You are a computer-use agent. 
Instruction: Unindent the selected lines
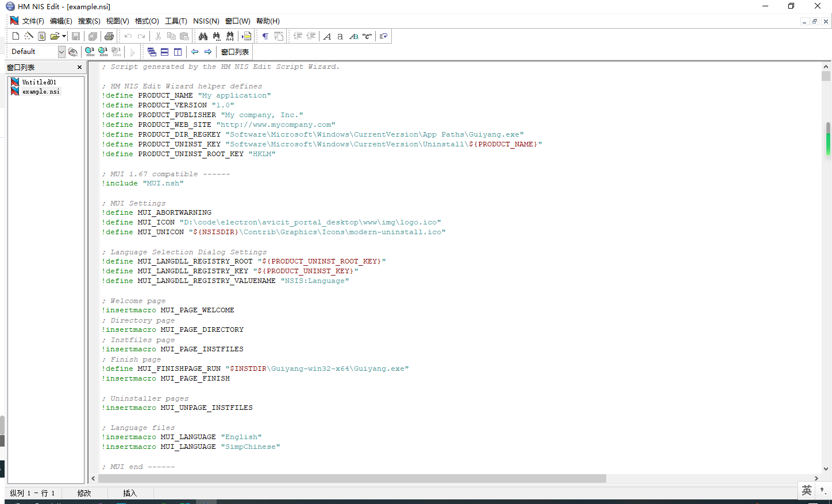(x=311, y=36)
